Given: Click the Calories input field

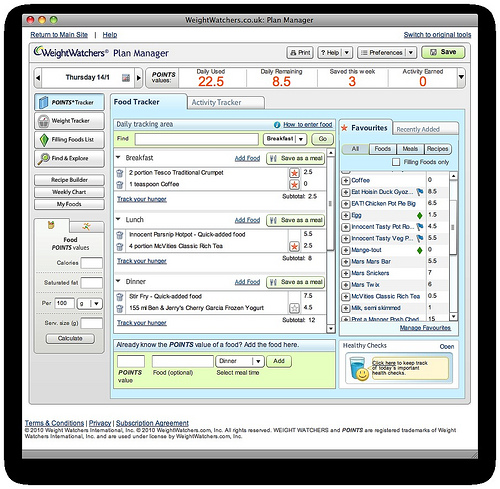Looking at the screenshot, I should [92, 263].
